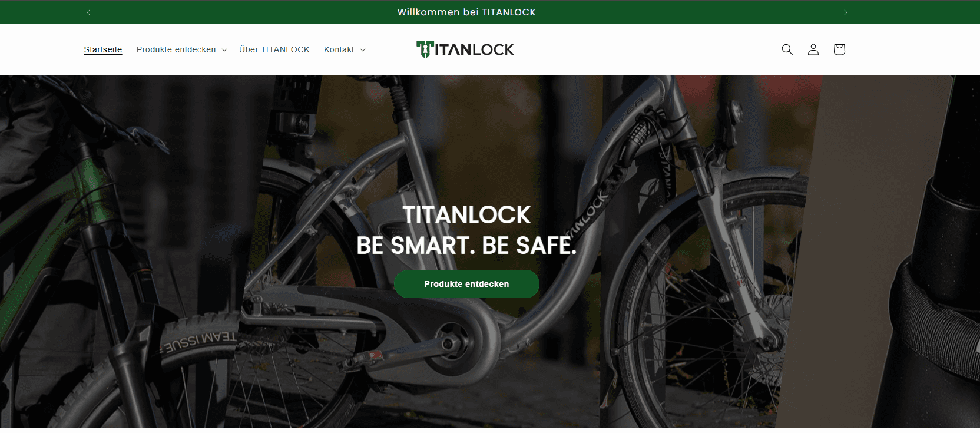Go to the Startseite link
The height and width of the screenshot is (433, 980).
click(x=103, y=49)
